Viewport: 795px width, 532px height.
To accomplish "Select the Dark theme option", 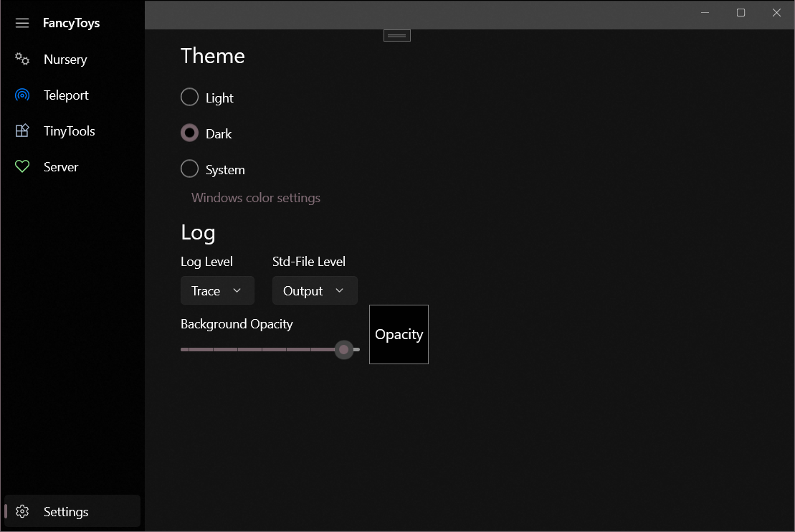I will [189, 133].
